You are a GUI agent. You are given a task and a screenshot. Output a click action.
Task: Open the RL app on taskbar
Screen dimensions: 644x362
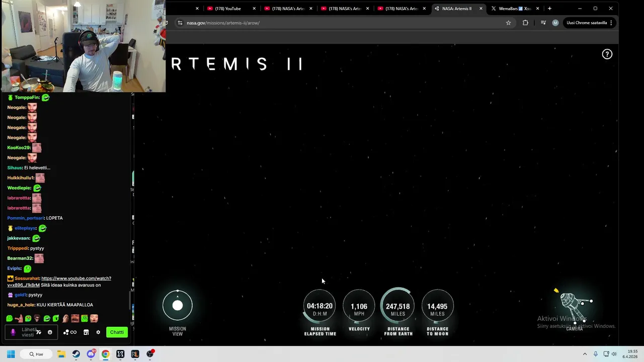[x=135, y=354]
